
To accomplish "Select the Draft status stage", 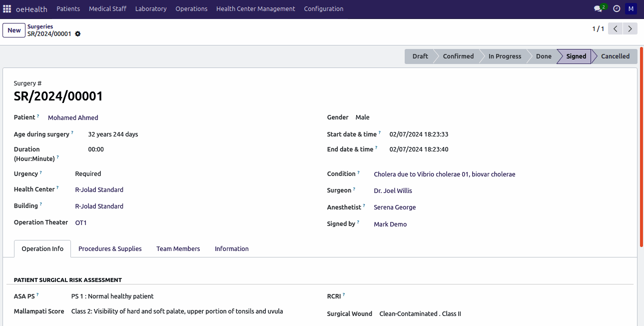I will click(420, 56).
